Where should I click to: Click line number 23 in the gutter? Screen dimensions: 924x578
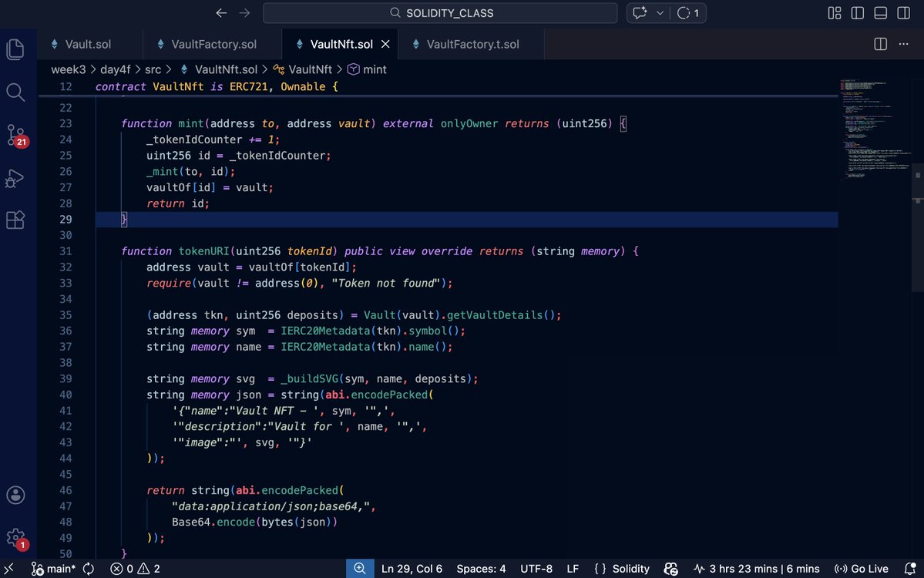tap(66, 124)
